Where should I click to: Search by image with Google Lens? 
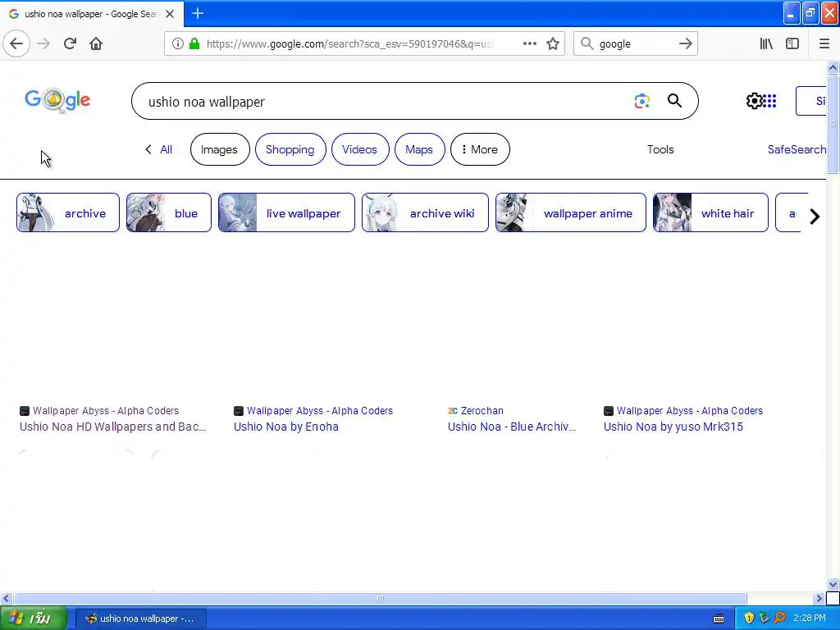click(641, 101)
